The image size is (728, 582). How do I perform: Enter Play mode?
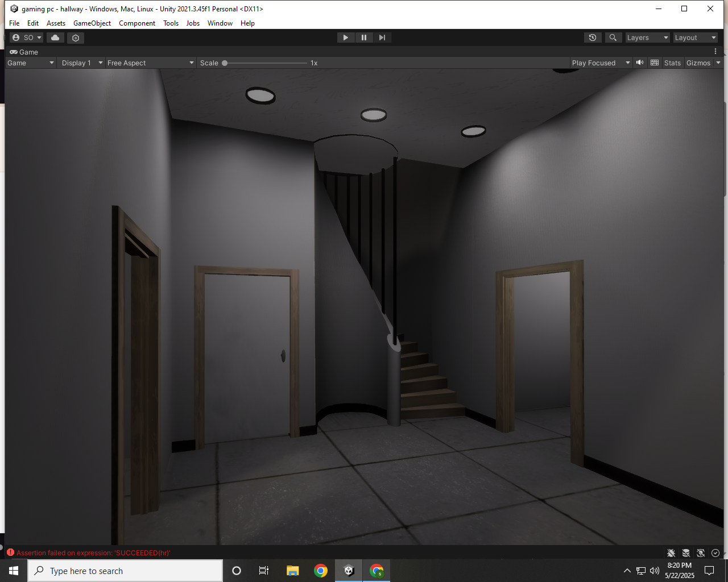[345, 38]
